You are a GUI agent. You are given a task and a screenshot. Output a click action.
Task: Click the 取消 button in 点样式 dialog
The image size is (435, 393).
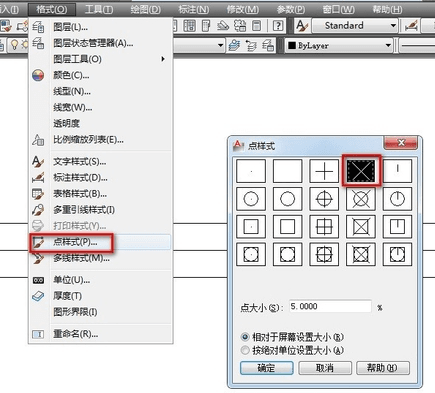325,368
